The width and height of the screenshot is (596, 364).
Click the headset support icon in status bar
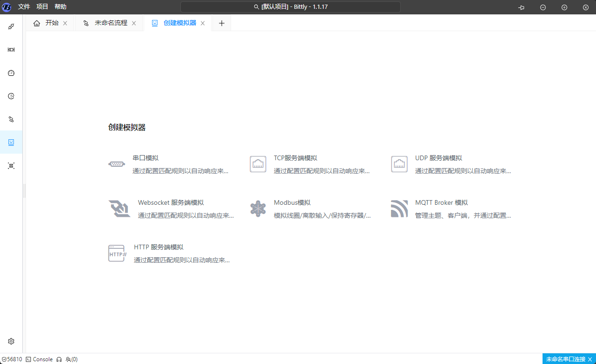[59, 359]
